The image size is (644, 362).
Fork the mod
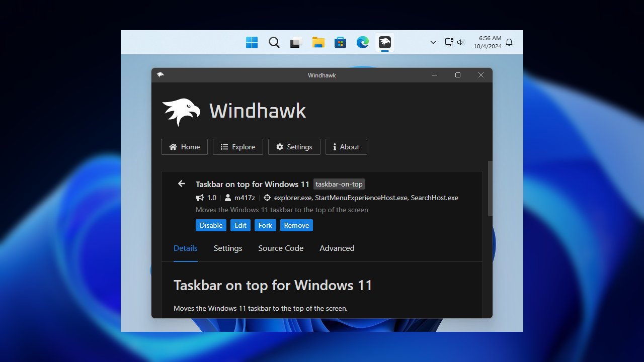[x=265, y=225]
